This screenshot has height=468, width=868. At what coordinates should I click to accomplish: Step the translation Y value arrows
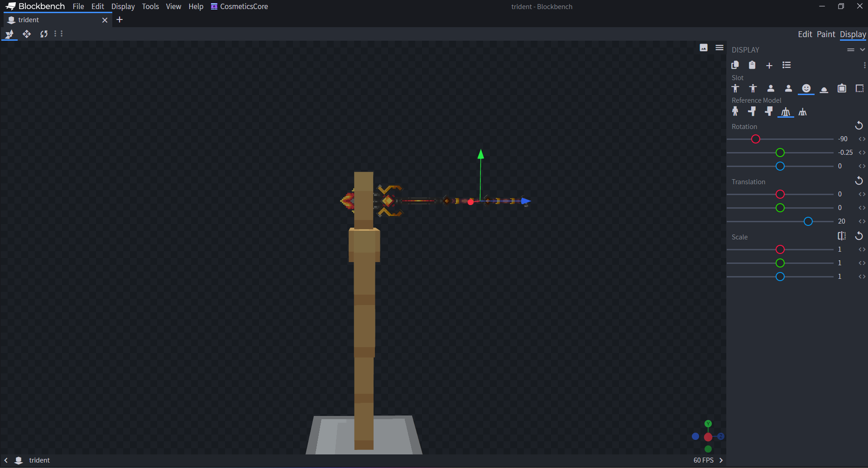tap(862, 208)
